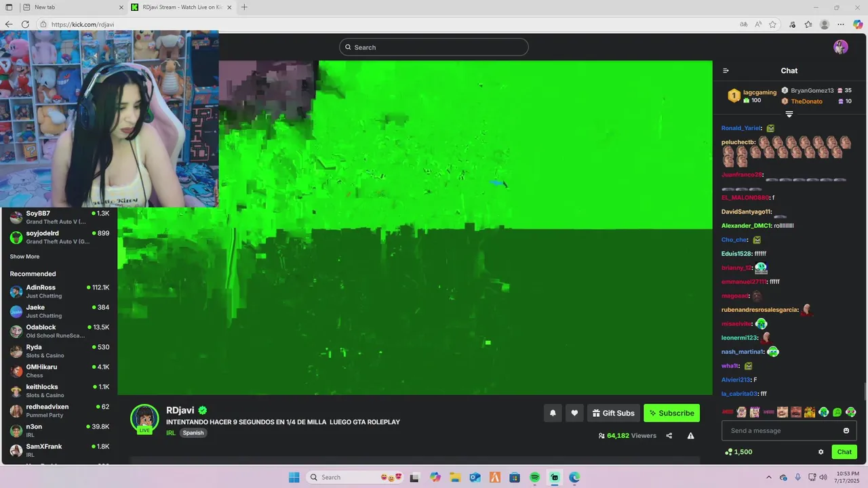Open the IRL category link
This screenshot has width=868, height=488.
coord(171,433)
